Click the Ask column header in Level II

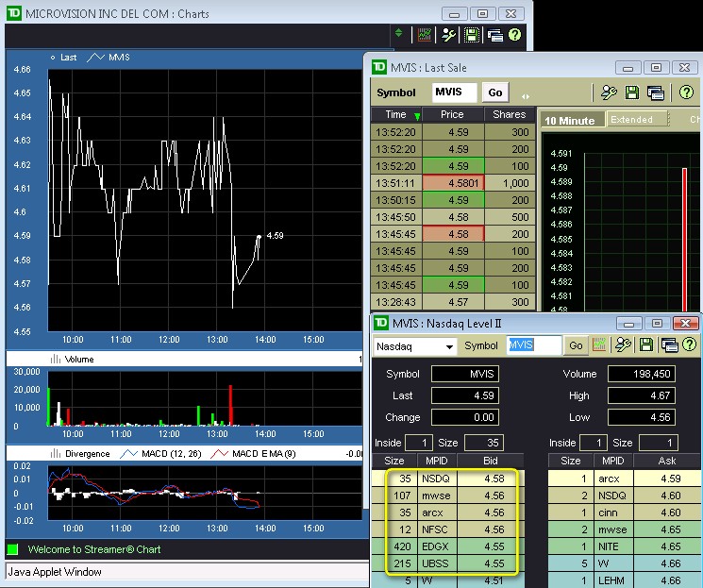click(667, 461)
